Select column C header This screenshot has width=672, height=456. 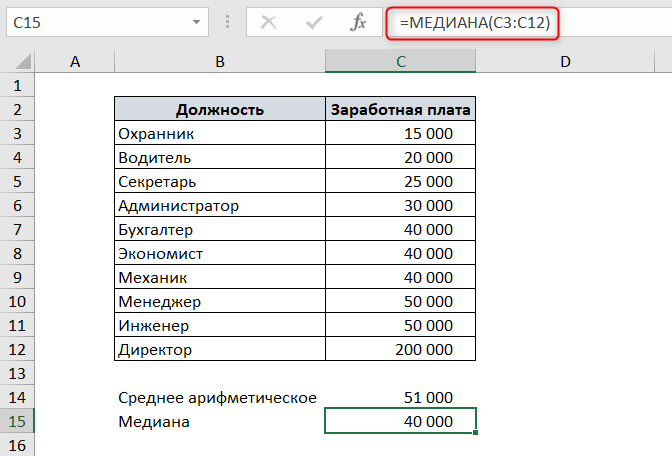tap(400, 61)
